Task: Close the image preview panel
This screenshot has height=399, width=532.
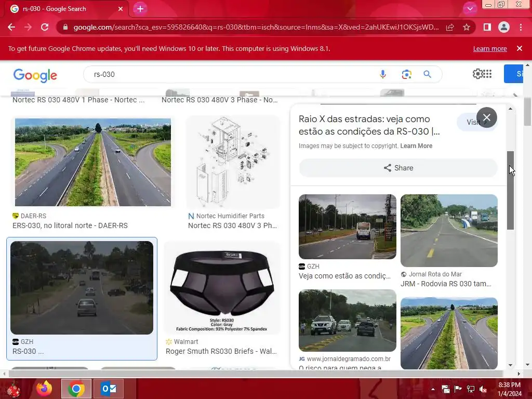Action: [x=486, y=117]
